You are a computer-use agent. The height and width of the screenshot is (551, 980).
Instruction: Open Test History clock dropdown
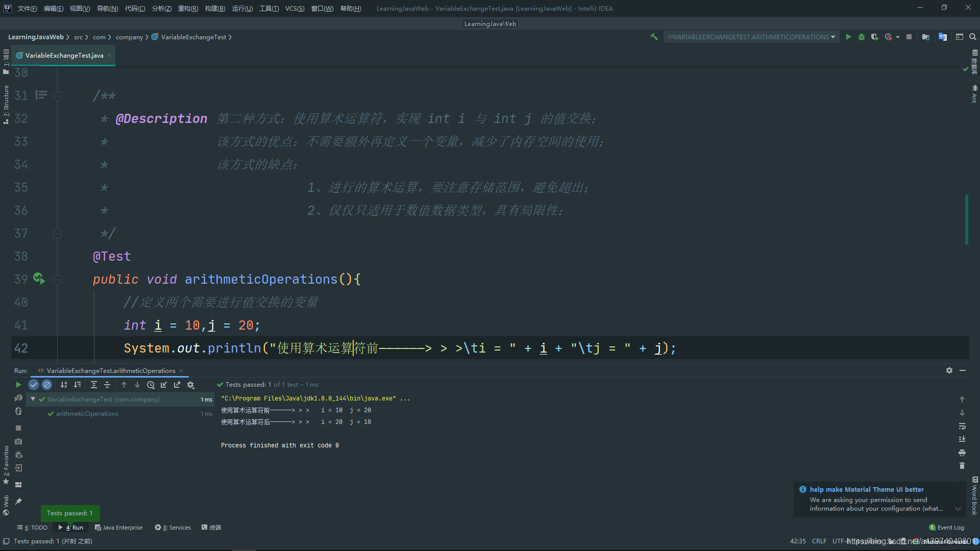pos(151,385)
